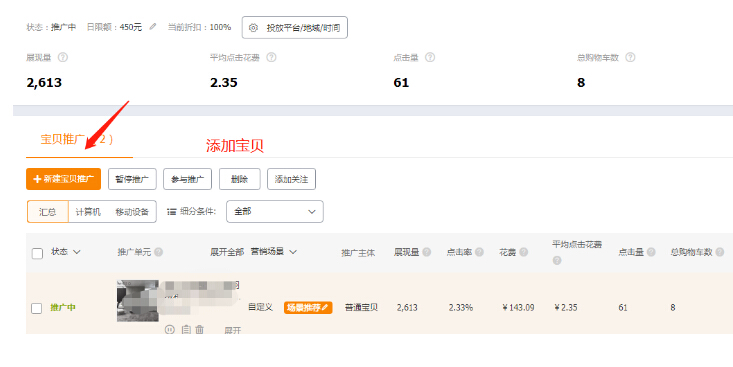This screenshot has width=733, height=367.
Task: Expand the 营销场景 column dropdown
Action: tap(293, 252)
